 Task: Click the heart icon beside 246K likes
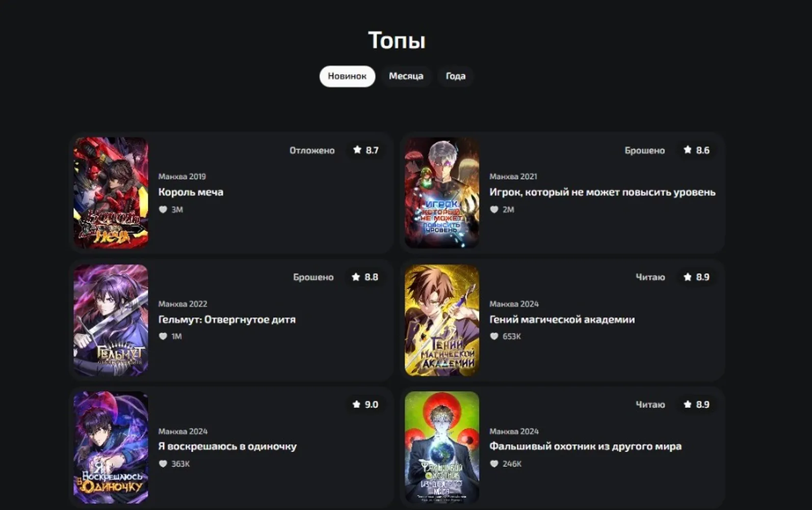coord(494,464)
